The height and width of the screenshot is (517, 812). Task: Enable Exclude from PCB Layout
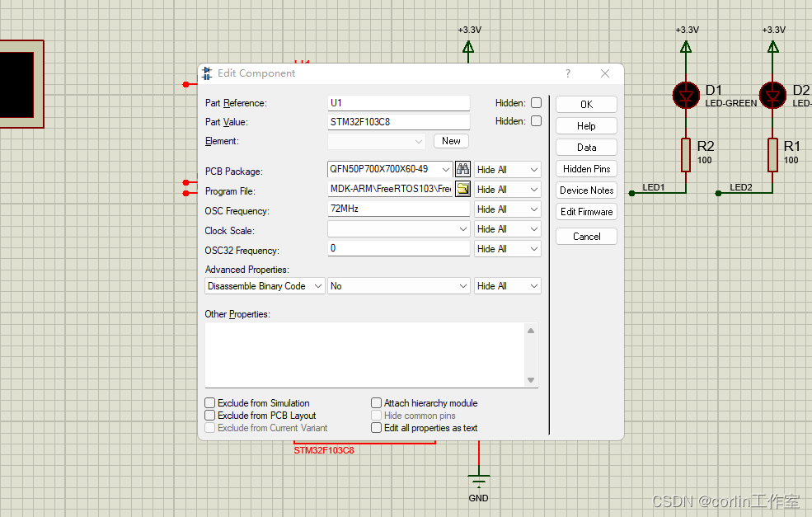pyautogui.click(x=209, y=415)
